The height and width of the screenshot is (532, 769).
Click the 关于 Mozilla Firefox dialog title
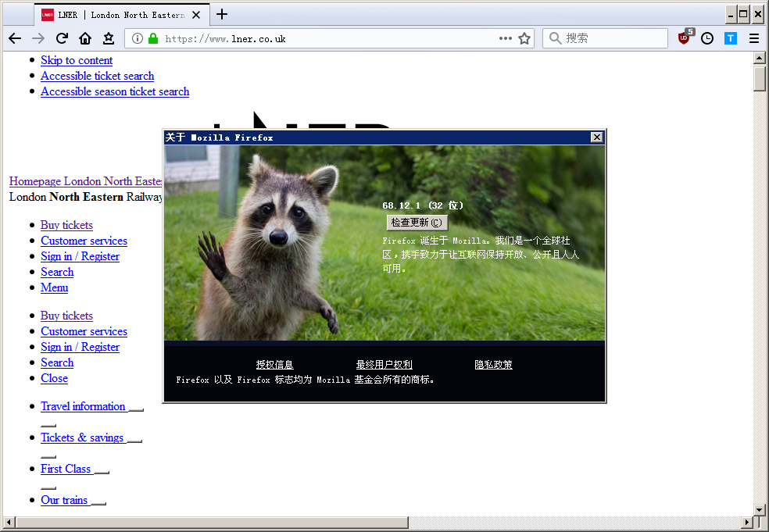pos(220,137)
